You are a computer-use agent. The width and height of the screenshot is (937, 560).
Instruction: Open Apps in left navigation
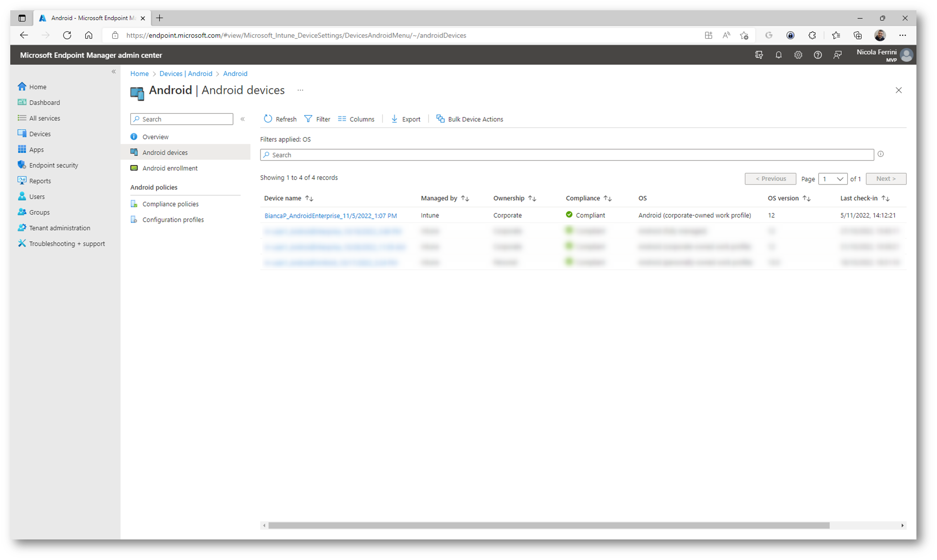point(31,149)
